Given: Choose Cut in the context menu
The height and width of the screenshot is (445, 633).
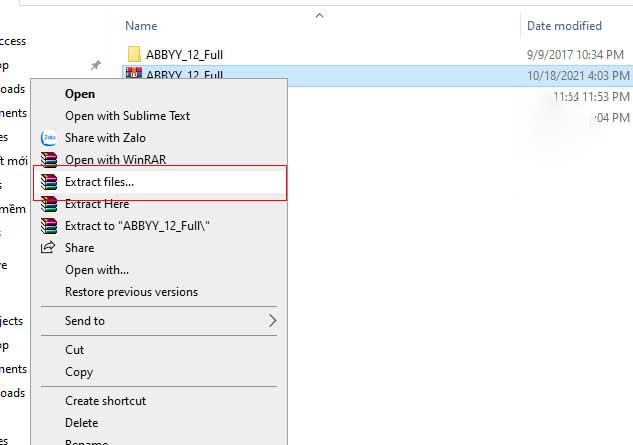Looking at the screenshot, I should click(x=74, y=350).
